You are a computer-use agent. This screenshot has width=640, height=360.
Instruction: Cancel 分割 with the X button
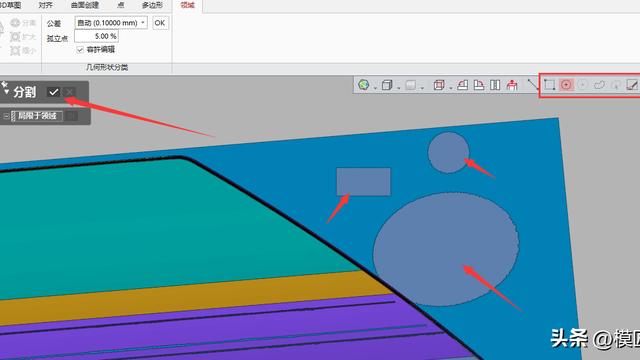click(x=70, y=92)
